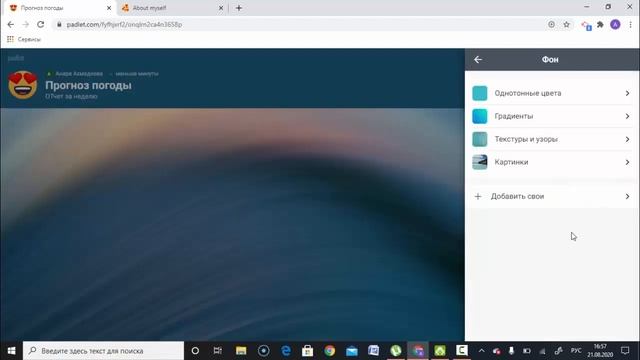Open the translate extension icon
This screenshot has width=640, height=360.
point(587,26)
